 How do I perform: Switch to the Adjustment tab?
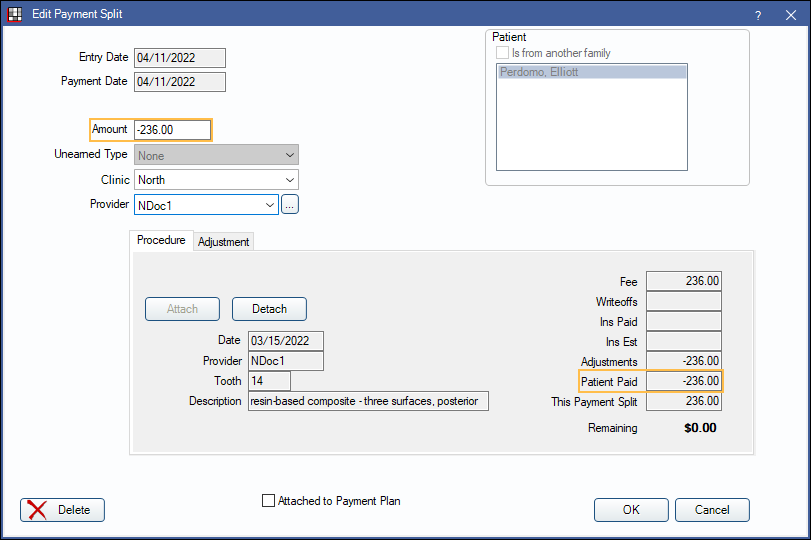(x=223, y=242)
